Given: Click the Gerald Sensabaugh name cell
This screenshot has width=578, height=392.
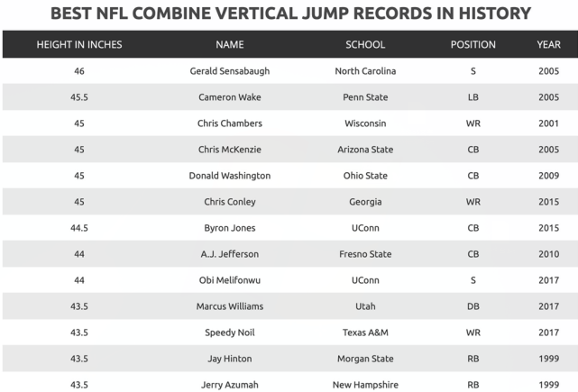Looking at the screenshot, I should click(230, 71).
